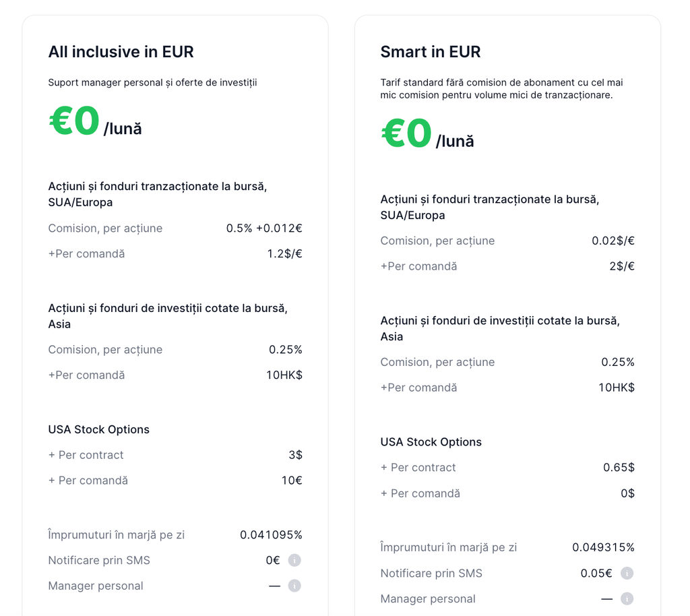Select the "Smart in EUR" plan title
The image size is (690, 616).
(430, 52)
